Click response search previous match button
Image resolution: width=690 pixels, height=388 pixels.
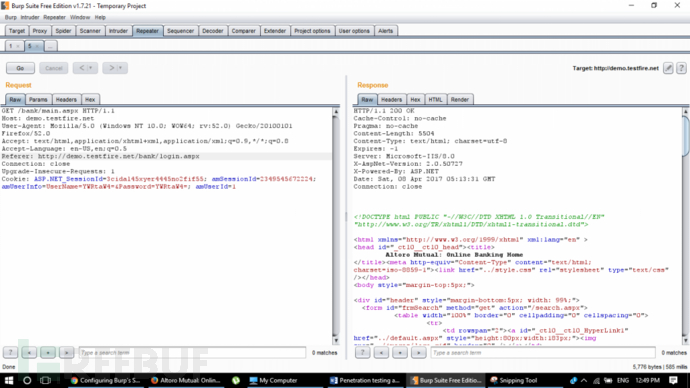(381, 352)
